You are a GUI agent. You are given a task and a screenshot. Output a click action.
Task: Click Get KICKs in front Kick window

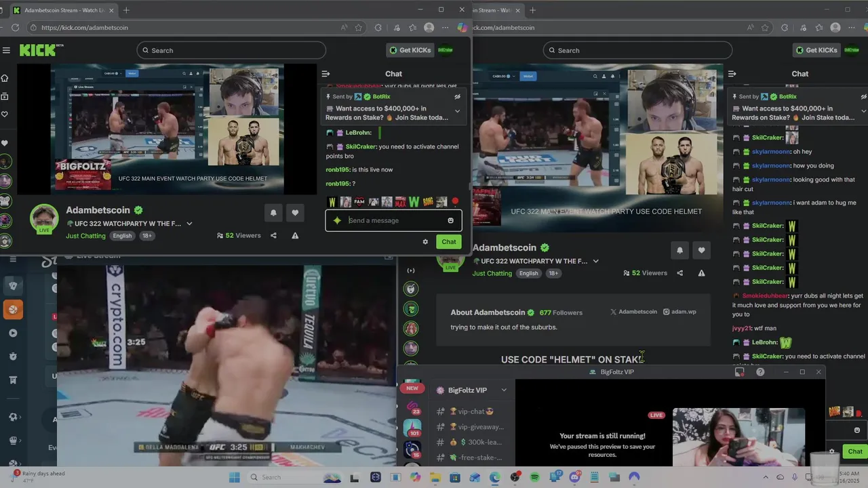pyautogui.click(x=410, y=50)
